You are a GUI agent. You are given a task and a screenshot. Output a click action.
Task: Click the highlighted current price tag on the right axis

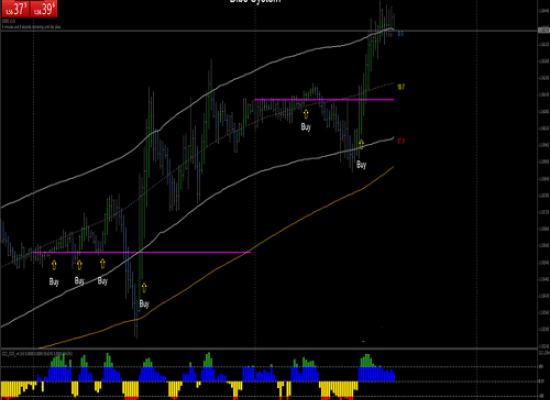(x=544, y=31)
